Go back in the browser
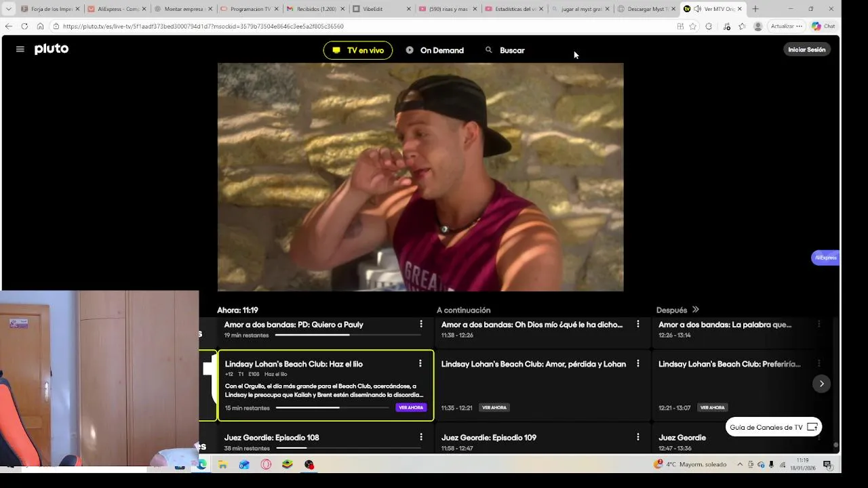The image size is (868, 488). (8, 26)
